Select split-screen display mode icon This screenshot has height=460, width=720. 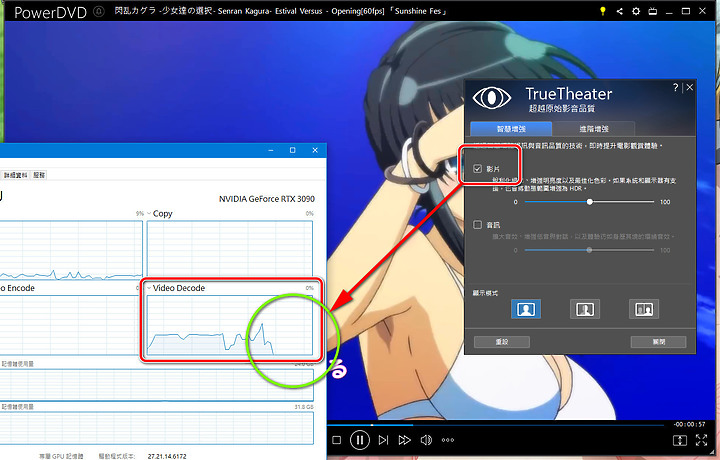pos(585,309)
